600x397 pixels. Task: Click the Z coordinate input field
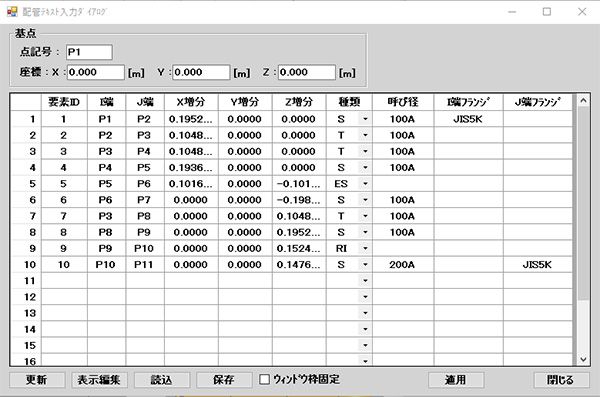coord(307,72)
